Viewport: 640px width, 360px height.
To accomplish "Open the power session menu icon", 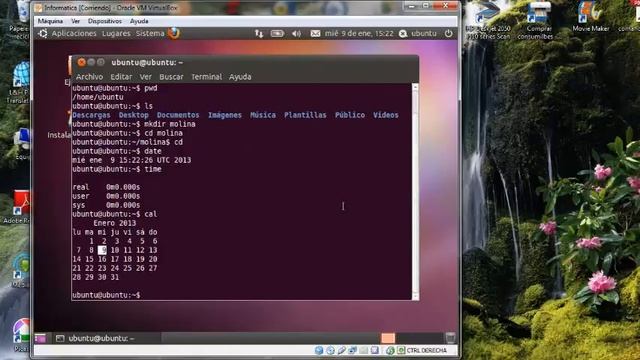I will (x=448, y=33).
